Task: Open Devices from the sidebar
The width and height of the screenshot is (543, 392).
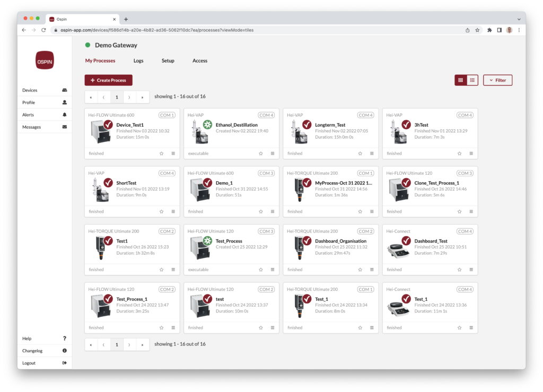Action: [x=45, y=90]
